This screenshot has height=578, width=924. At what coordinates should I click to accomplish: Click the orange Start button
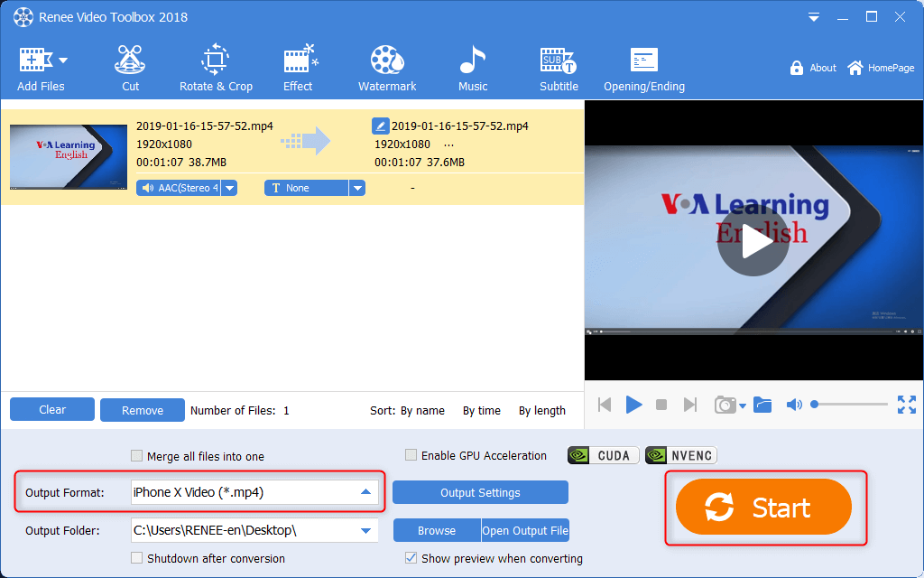point(763,508)
